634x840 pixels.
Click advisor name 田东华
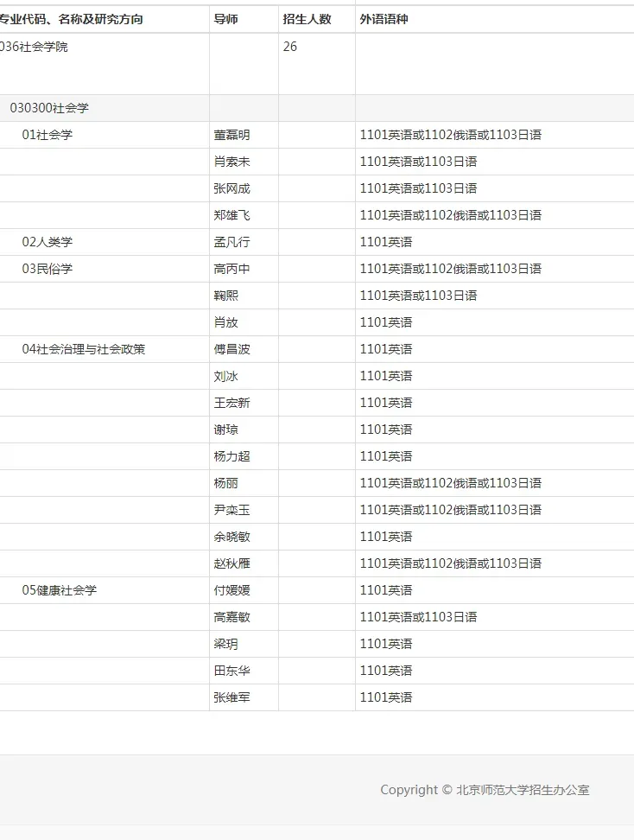231,670
